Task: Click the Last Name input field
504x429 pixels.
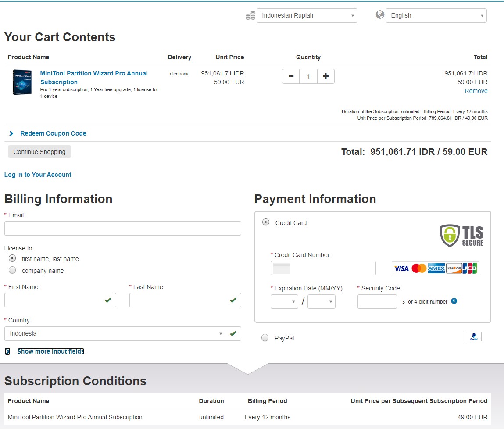Action: [x=185, y=300]
